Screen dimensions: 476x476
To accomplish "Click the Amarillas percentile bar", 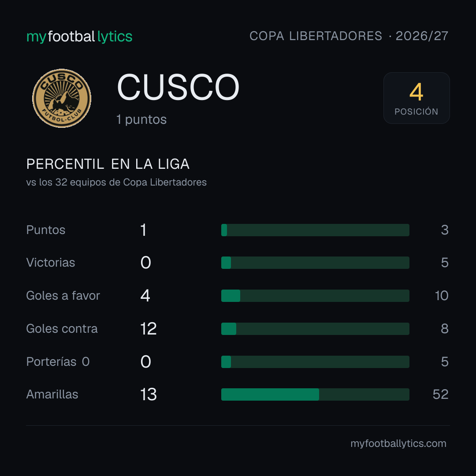I will click(315, 394).
